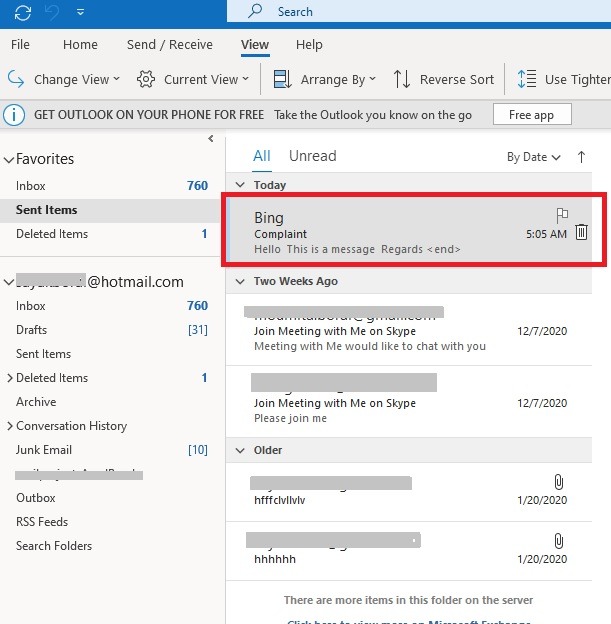The width and height of the screenshot is (611, 624).
Task: Collapse the Favorites section
Action: click(x=8, y=160)
